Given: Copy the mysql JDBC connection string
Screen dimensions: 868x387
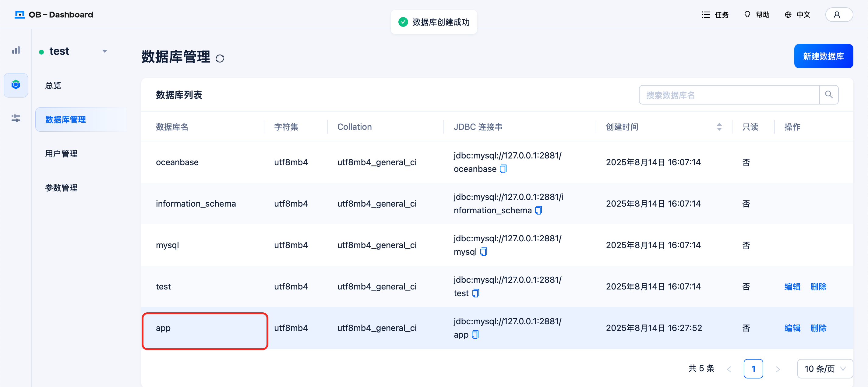Looking at the screenshot, I should 483,252.
